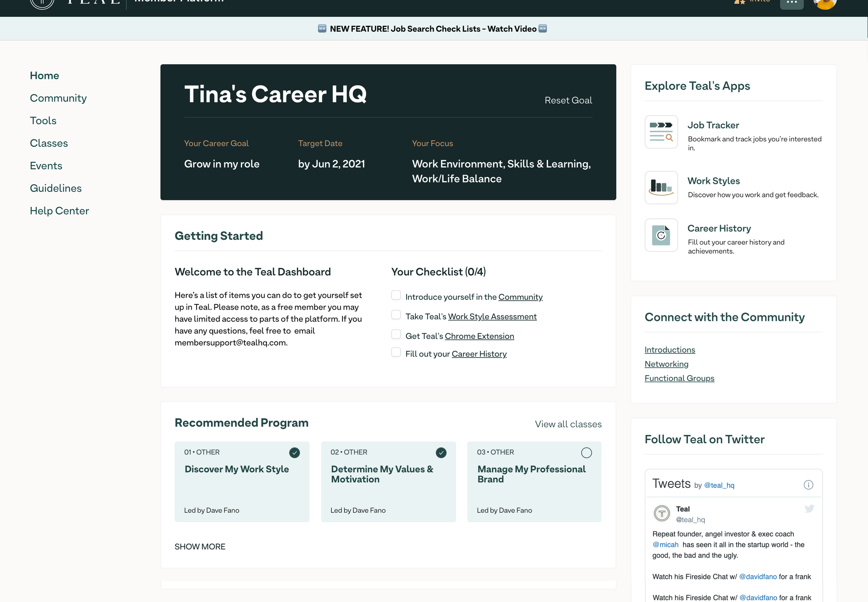The image size is (868, 602).
Task: Tick the Work Style Assessment checkbox
Action: (x=396, y=315)
